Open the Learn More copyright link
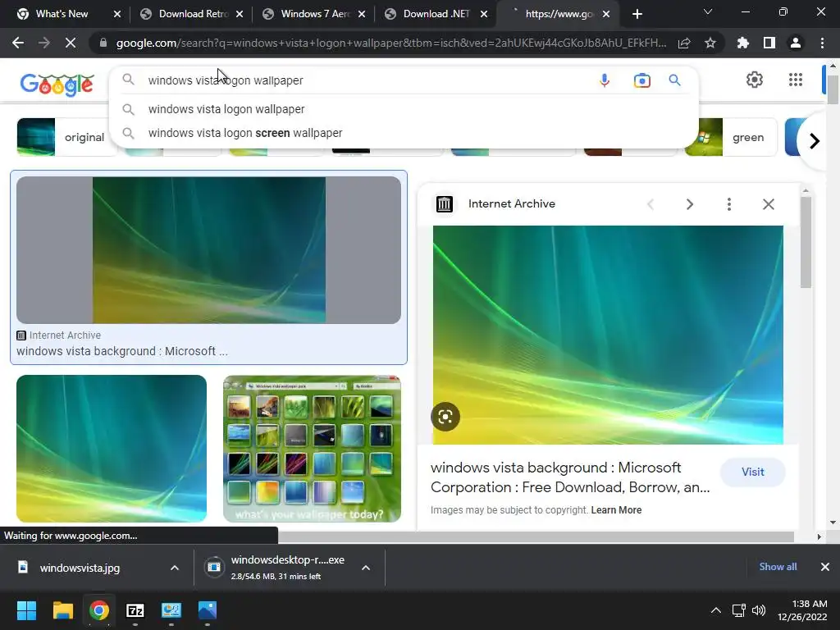This screenshot has height=630, width=840. point(616,510)
